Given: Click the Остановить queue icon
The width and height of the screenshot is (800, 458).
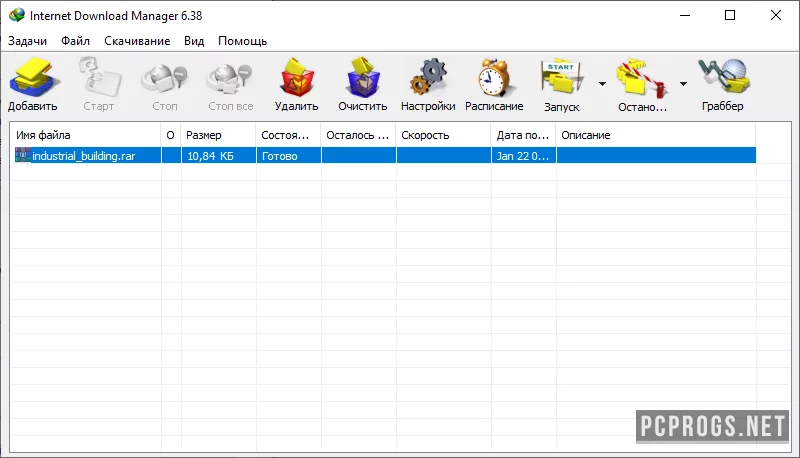Looking at the screenshot, I should coord(642,79).
